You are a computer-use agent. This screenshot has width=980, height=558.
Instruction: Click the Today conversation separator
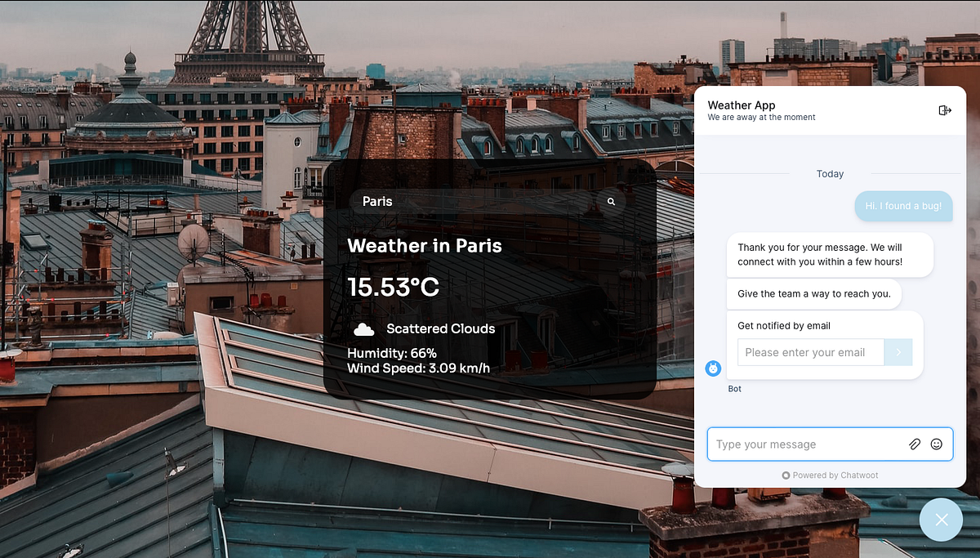click(x=830, y=173)
